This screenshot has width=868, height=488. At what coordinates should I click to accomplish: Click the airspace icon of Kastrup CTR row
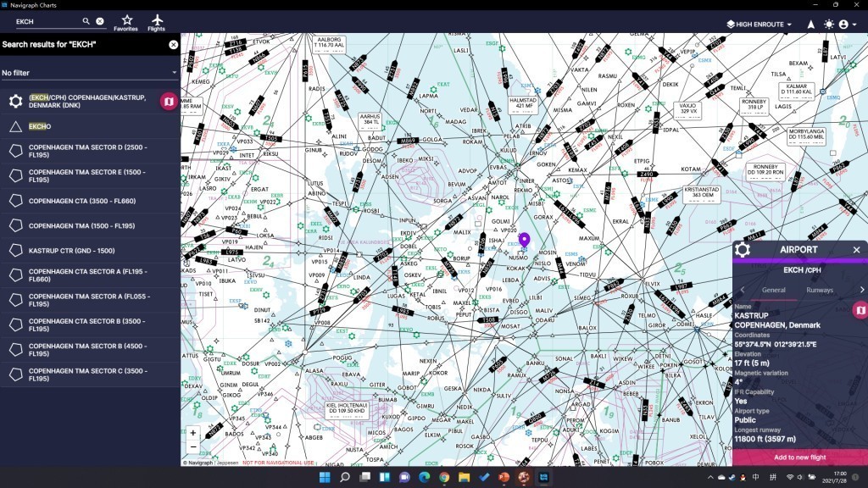pos(15,251)
